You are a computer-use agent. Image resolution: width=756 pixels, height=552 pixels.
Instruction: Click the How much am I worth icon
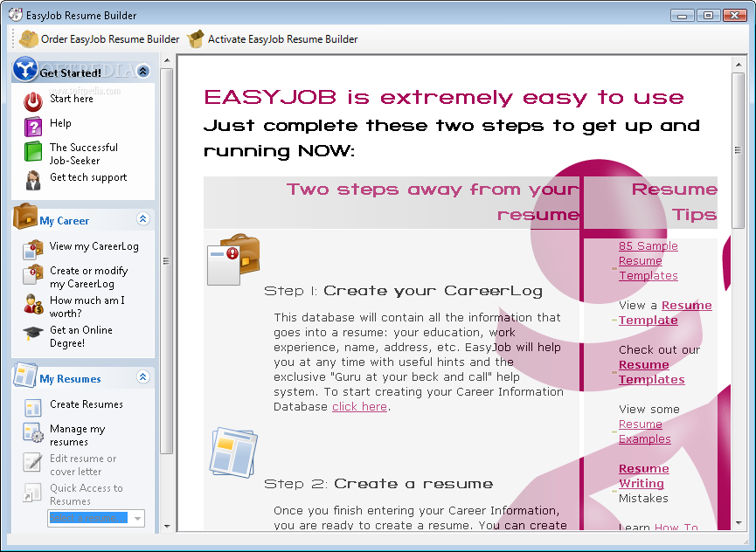point(33,305)
